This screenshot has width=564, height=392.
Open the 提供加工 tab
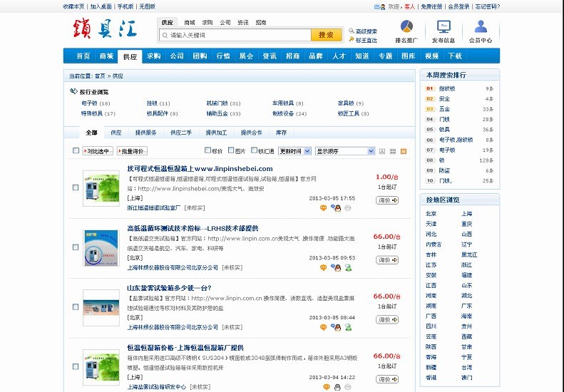pos(216,133)
